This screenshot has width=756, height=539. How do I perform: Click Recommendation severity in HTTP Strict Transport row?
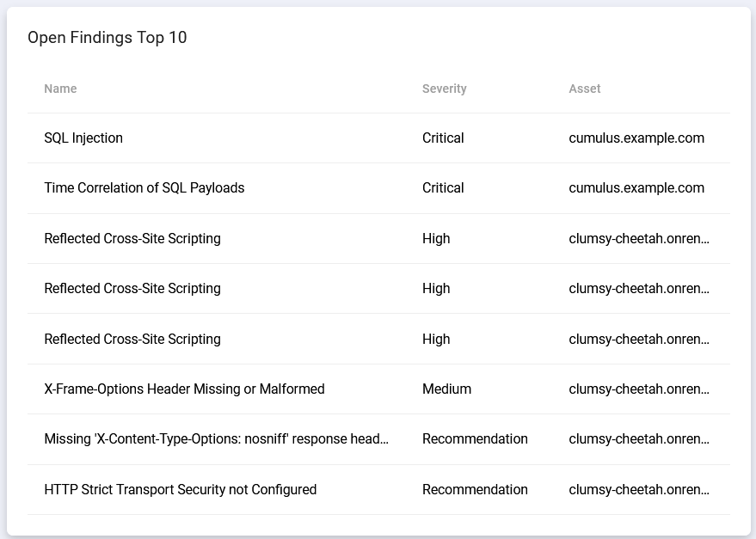point(475,489)
